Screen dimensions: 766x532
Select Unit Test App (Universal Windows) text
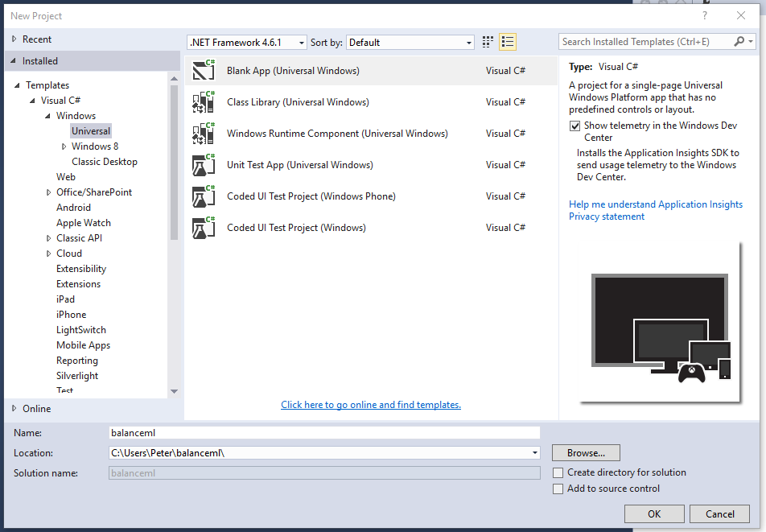pyautogui.click(x=300, y=165)
